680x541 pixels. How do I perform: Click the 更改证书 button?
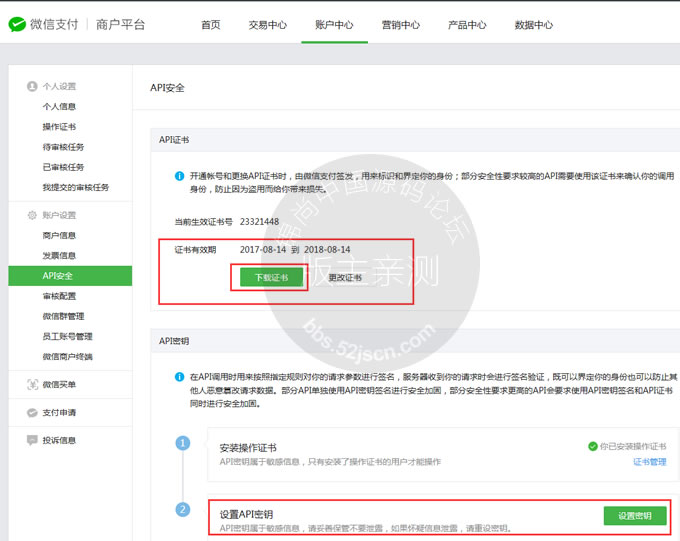[345, 278]
